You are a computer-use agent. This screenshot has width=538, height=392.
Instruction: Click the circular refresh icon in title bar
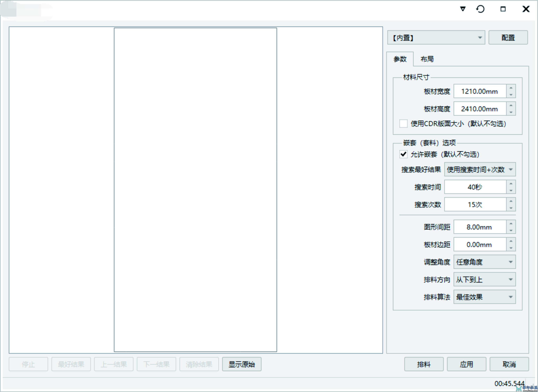point(480,9)
